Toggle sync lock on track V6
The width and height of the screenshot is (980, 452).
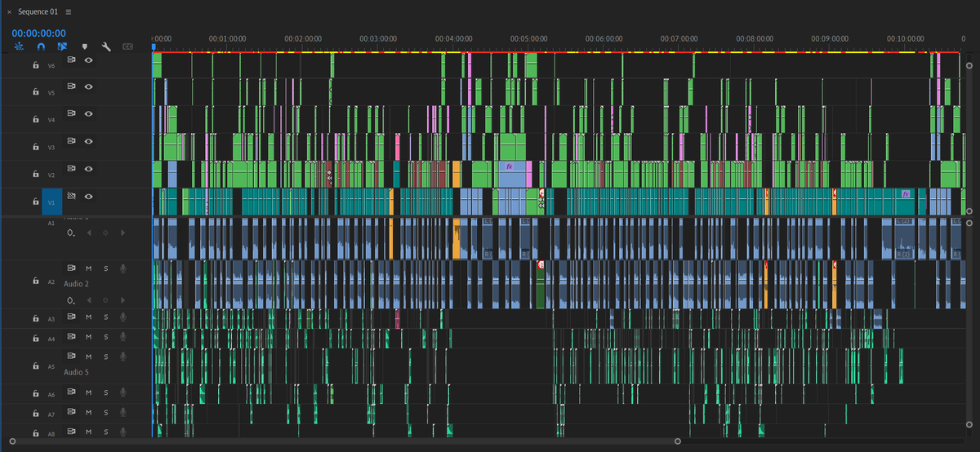[x=71, y=60]
